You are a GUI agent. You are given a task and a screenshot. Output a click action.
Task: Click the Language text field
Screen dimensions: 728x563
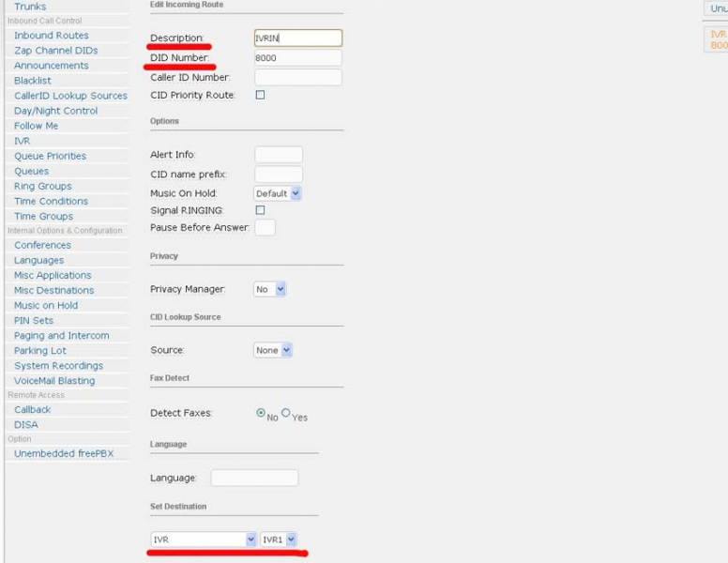254,479
